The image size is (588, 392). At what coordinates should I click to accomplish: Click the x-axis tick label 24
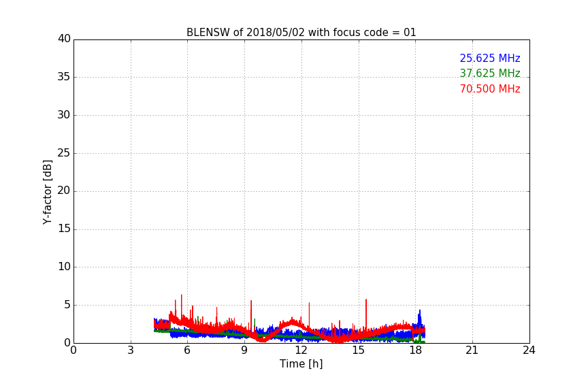point(529,350)
